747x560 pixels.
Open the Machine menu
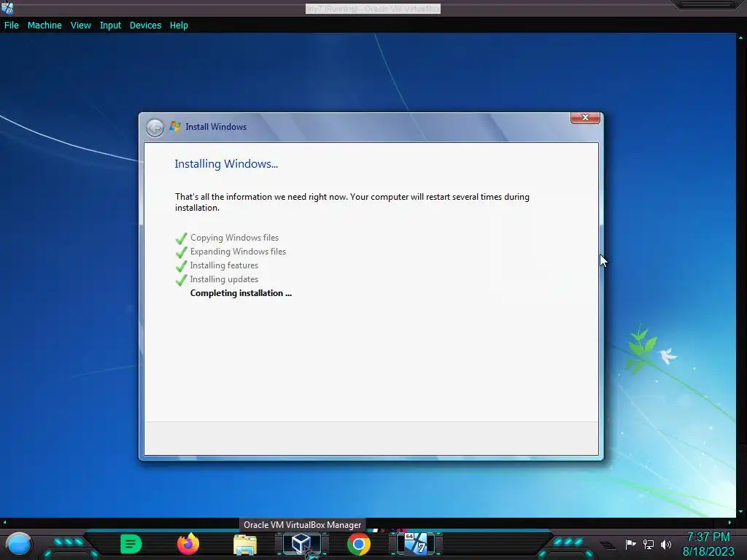pyautogui.click(x=44, y=26)
